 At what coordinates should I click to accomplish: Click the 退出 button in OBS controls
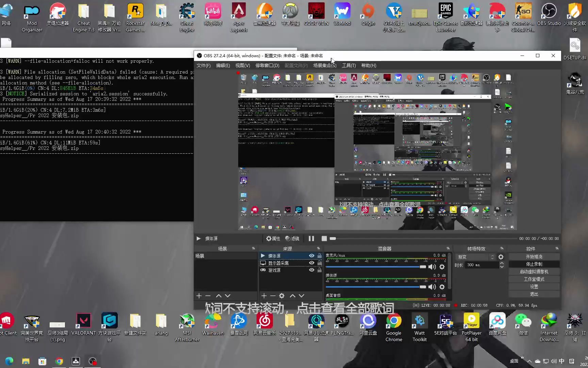[x=534, y=294]
